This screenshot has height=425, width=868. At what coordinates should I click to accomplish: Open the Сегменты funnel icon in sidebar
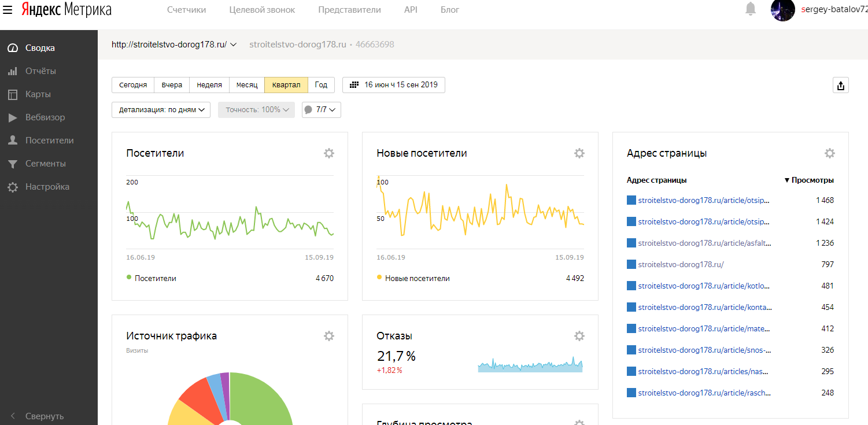[13, 164]
